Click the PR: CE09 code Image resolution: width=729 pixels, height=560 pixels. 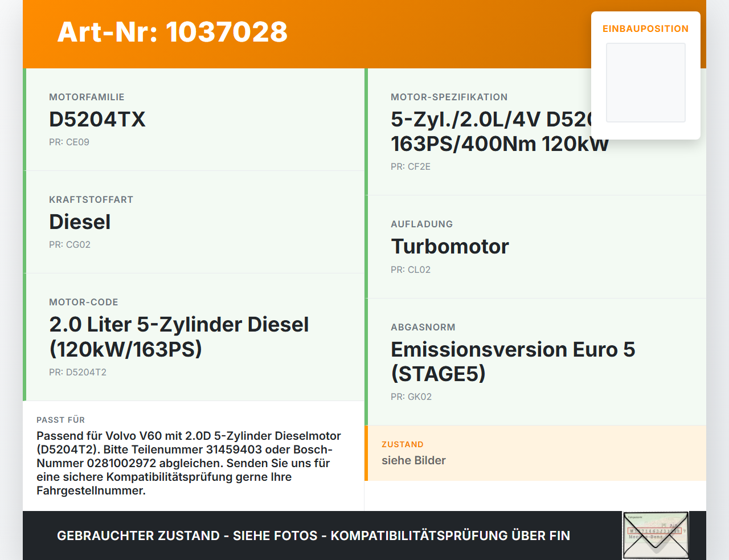[x=69, y=142]
